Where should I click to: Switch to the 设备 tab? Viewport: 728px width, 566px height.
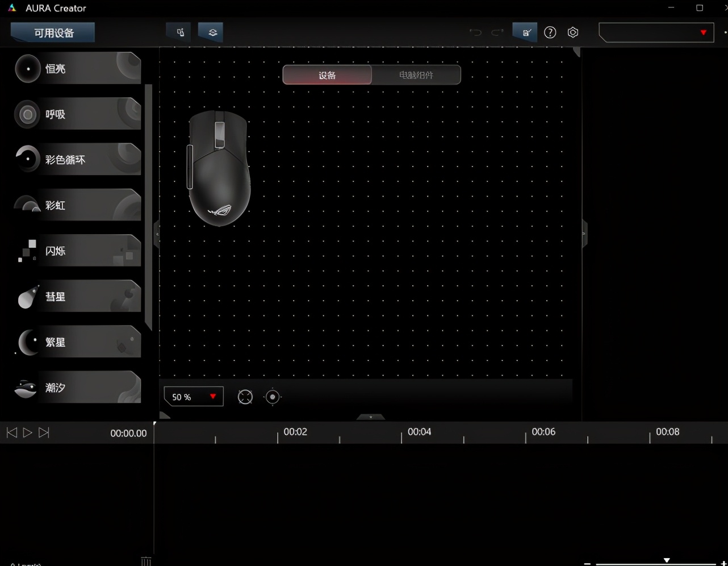pos(327,75)
